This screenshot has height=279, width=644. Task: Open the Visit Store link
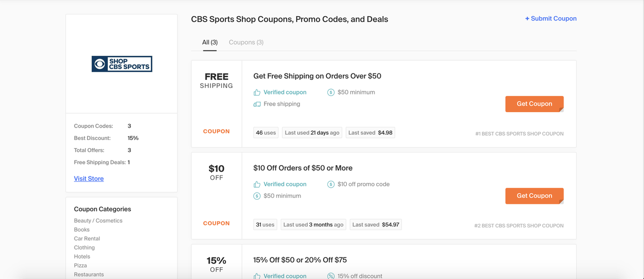point(89,179)
